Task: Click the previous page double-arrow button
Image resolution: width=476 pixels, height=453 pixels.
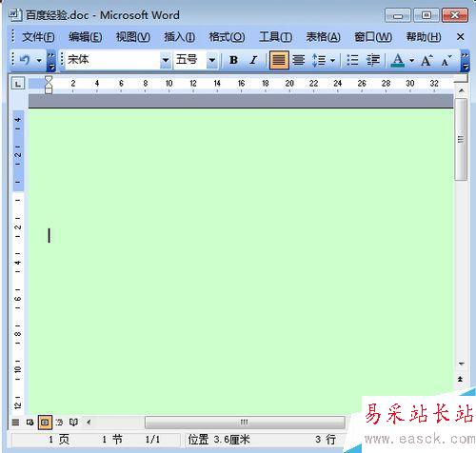Action: click(x=460, y=379)
